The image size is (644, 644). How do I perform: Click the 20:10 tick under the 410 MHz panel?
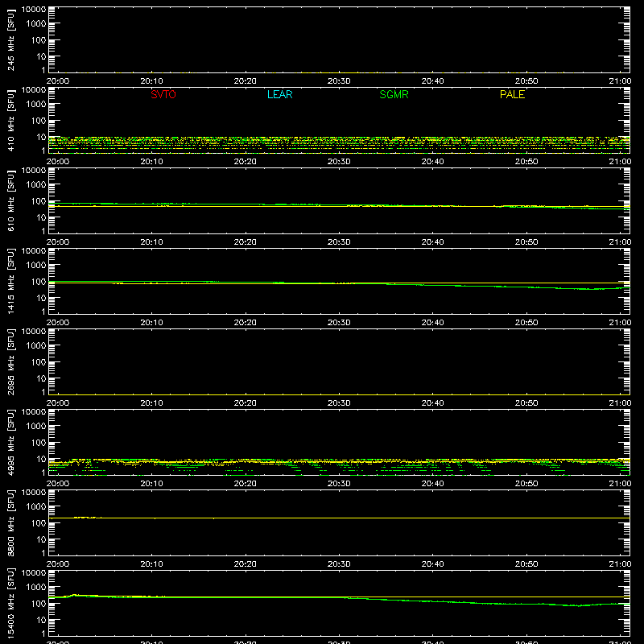tap(151, 162)
